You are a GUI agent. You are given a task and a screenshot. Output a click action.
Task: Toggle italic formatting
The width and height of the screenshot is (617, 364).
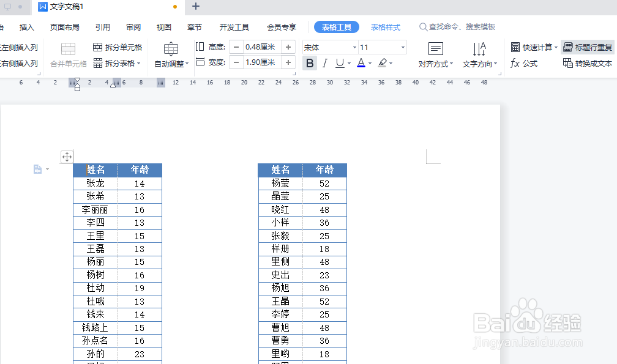coord(324,62)
